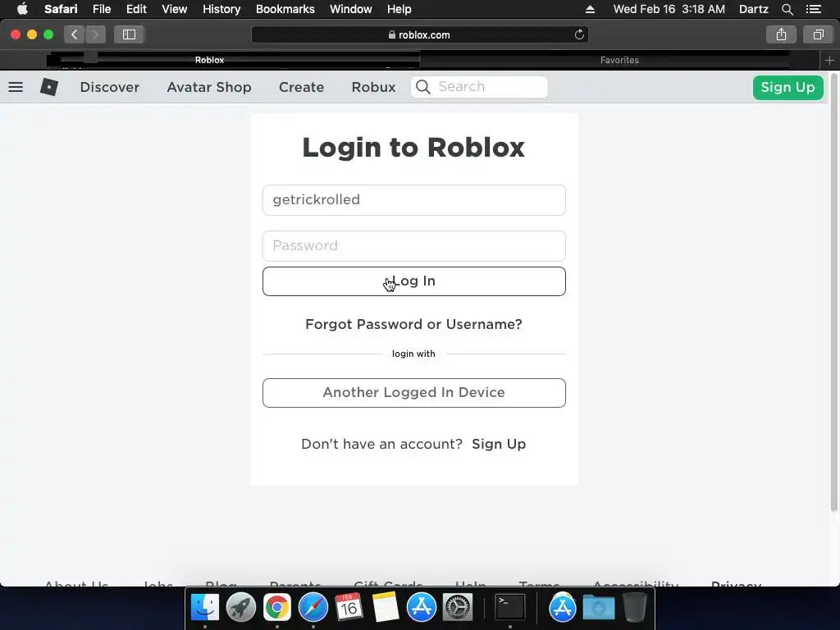
Task: Open Calendar from the Dock
Action: point(349,607)
